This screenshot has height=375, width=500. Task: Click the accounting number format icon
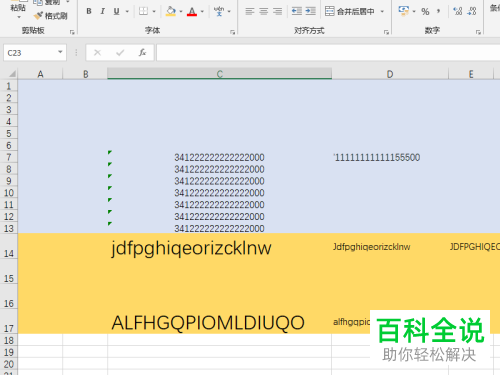coord(403,11)
